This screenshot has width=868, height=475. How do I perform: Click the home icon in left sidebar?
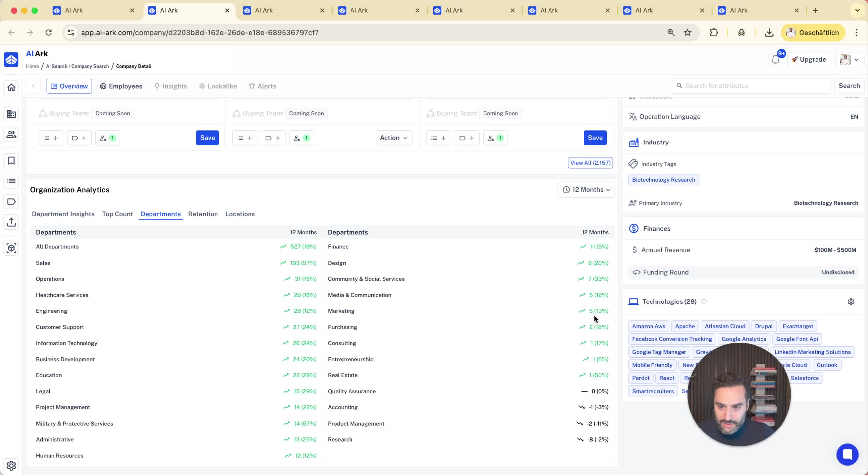11,88
